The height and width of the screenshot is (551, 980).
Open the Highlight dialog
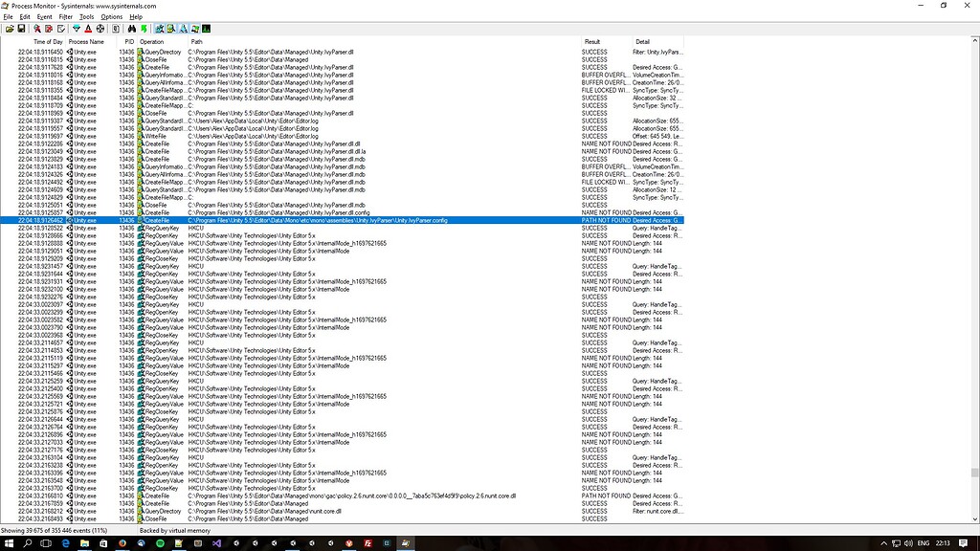point(88,27)
